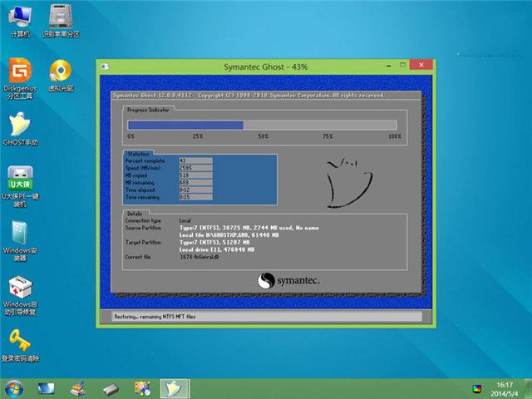Click the Symantec Ghost title bar
532x399 pixels.
[x=249, y=66]
